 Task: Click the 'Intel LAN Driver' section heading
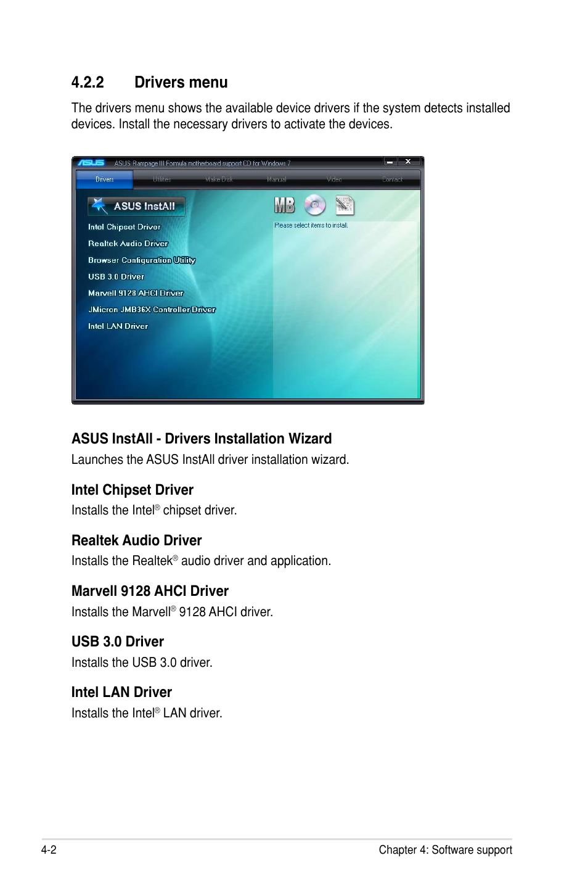[x=121, y=692]
